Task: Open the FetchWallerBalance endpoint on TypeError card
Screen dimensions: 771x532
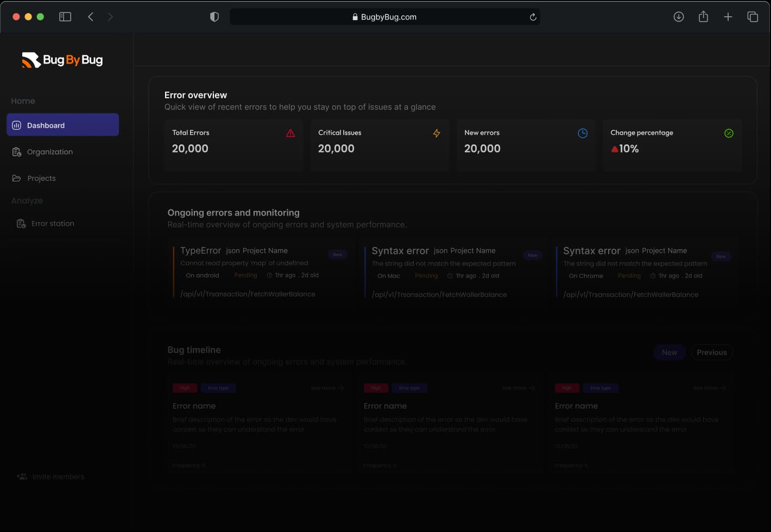Action: coord(248,294)
